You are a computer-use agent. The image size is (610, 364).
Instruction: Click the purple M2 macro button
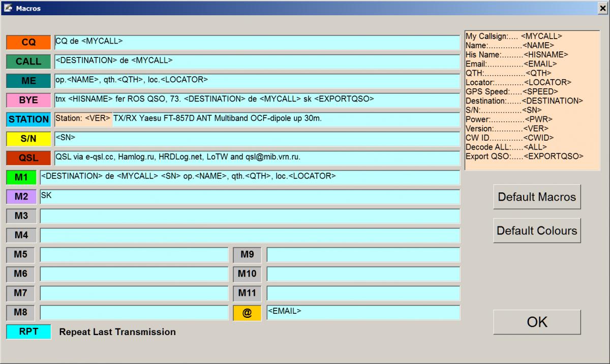pyautogui.click(x=21, y=197)
